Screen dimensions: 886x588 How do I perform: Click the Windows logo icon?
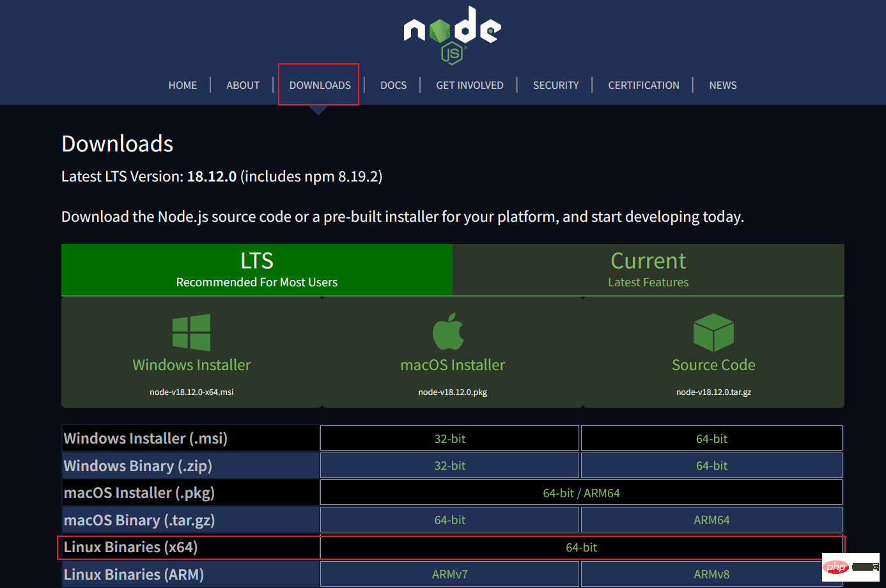coord(191,332)
